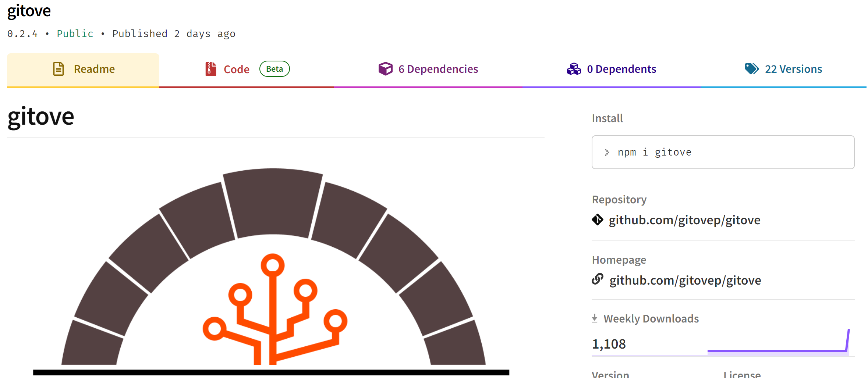Click the Weekly Downloads label
The width and height of the screenshot is (868, 378).
coord(651,318)
